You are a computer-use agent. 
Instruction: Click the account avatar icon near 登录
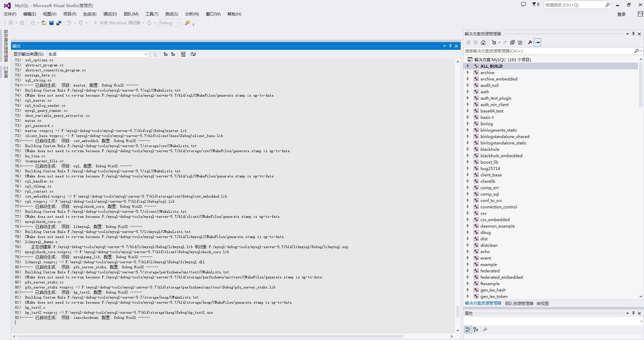tap(640, 14)
